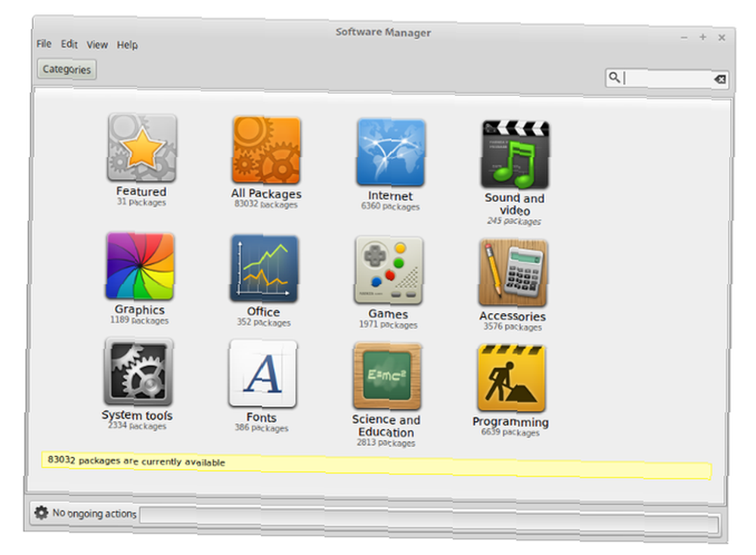Click the gear icon beside No ongoing actions

point(42,513)
